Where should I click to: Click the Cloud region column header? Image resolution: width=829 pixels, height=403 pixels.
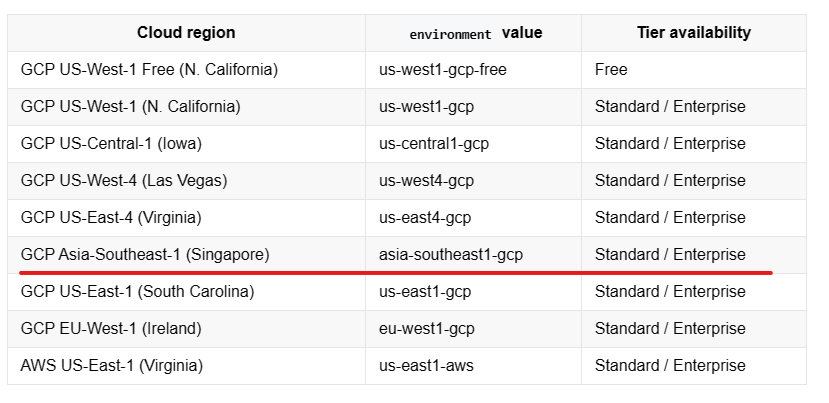point(186,33)
